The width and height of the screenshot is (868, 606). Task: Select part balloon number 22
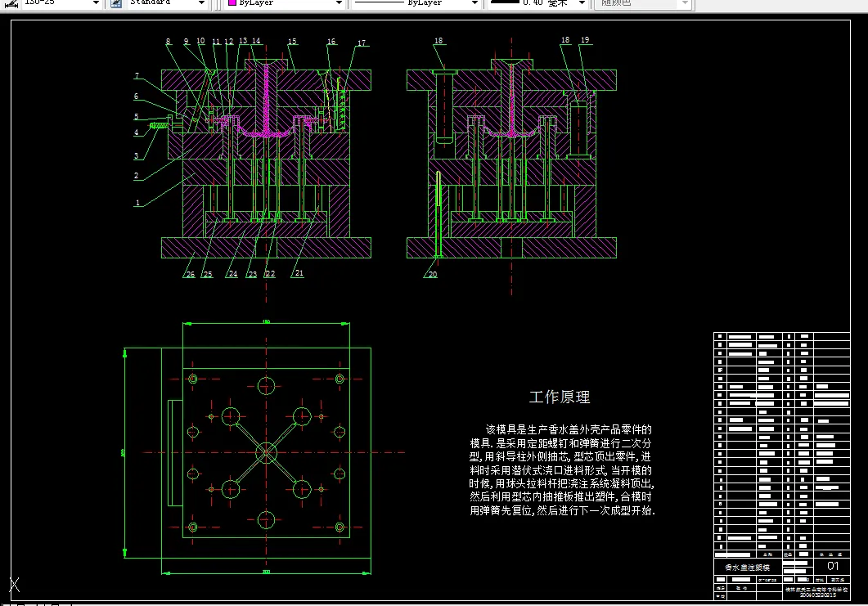click(270, 274)
